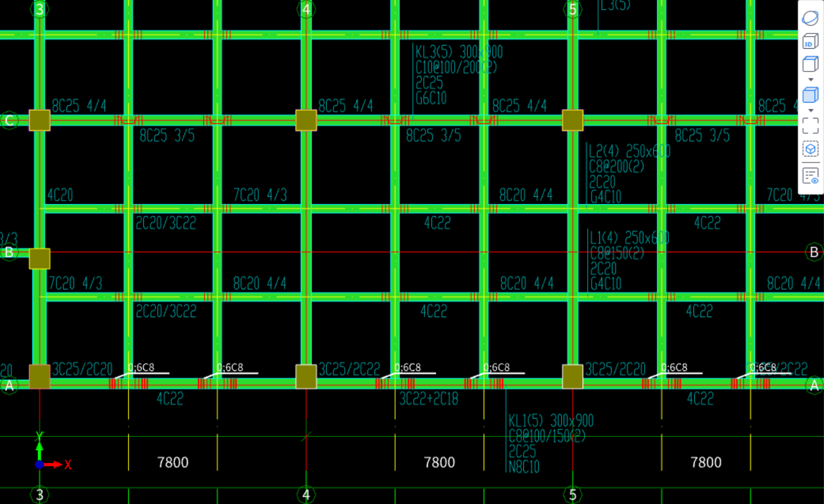Click the dashed-frame cube local view icon
The width and height of the screenshot is (824, 504).
[811, 149]
